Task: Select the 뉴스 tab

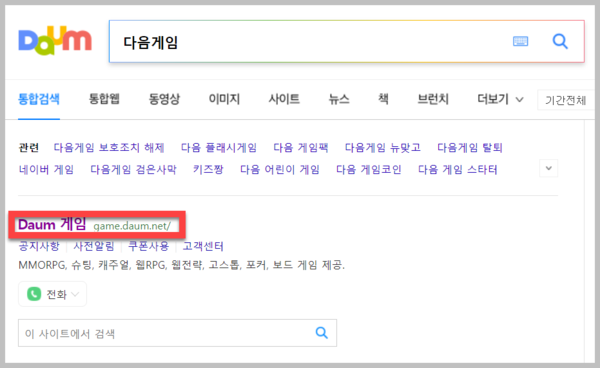Action: tap(339, 99)
